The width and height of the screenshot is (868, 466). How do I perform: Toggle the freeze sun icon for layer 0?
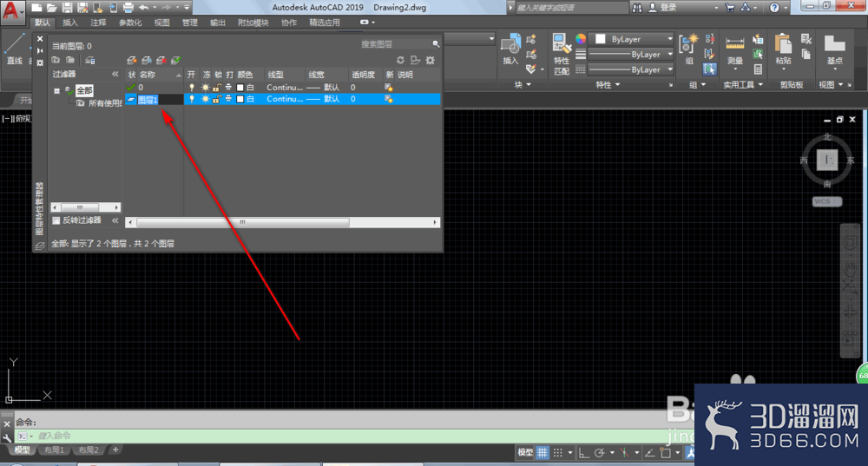[x=206, y=88]
